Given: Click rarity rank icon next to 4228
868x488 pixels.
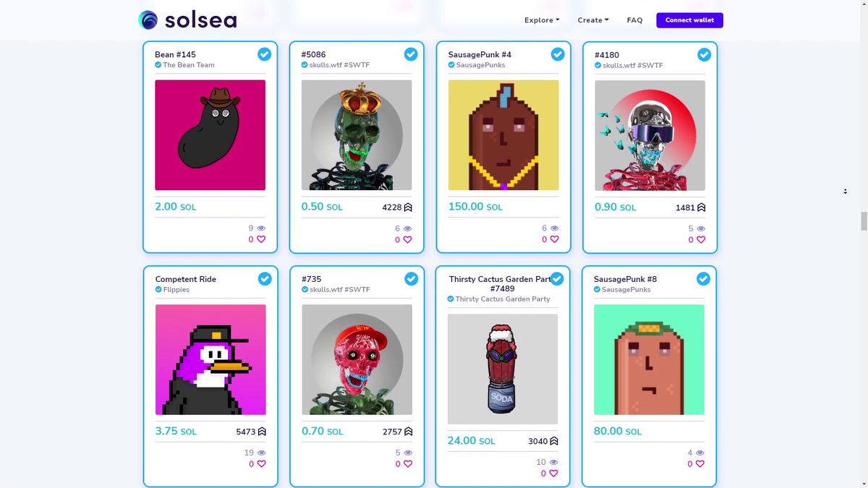Looking at the screenshot, I should pyautogui.click(x=408, y=207).
